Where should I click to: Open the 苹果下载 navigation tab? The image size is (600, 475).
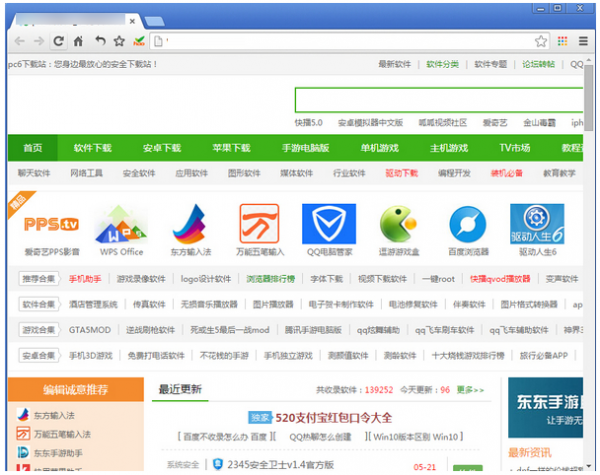(231, 148)
